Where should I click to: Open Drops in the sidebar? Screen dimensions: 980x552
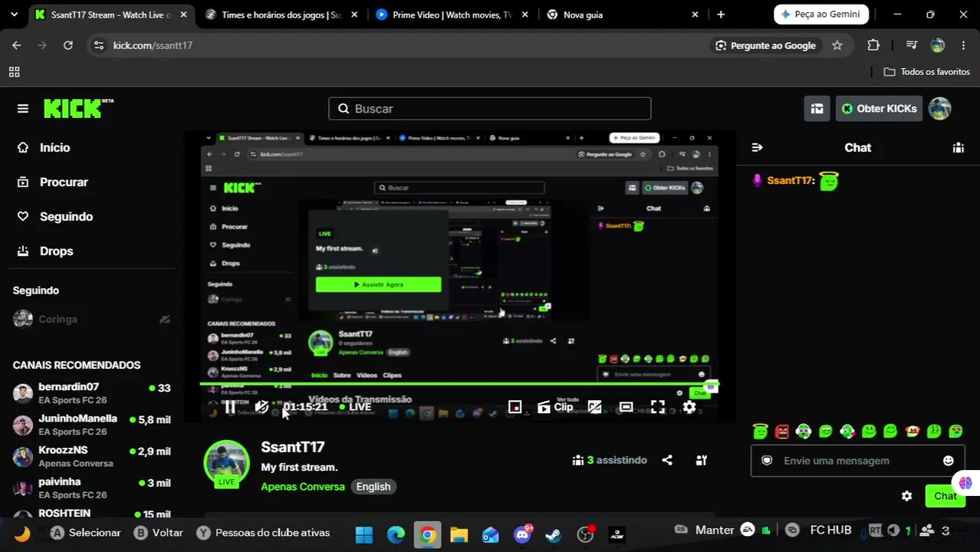[x=45, y=251]
